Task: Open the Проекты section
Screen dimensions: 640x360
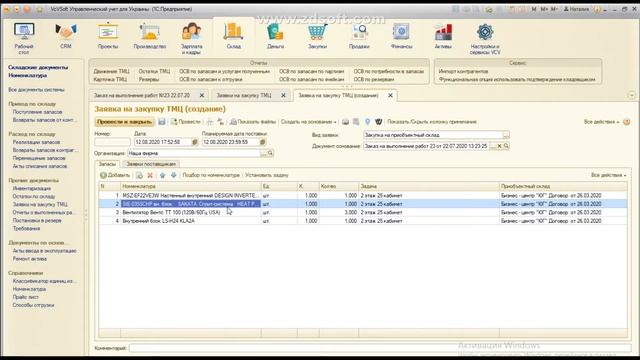Action: coord(108,36)
